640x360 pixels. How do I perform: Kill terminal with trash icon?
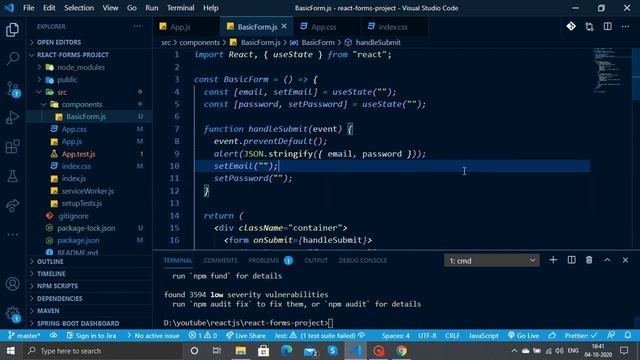pos(589,260)
